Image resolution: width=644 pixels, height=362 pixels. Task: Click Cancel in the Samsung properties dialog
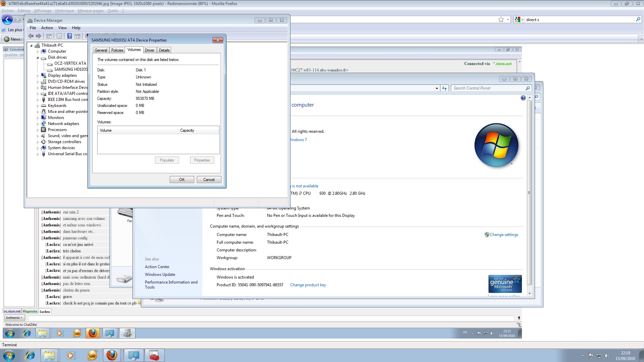[209, 180]
